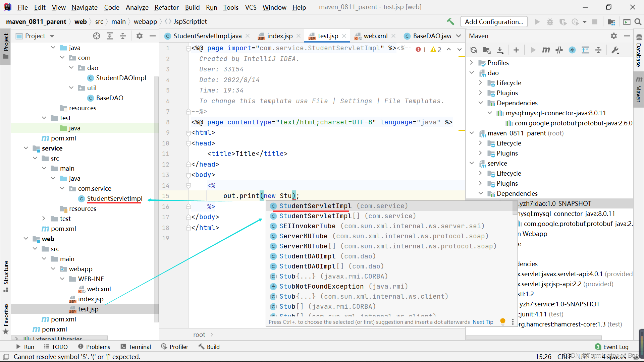
Task: Generate sources and update folders in Maven
Action: pos(487,50)
